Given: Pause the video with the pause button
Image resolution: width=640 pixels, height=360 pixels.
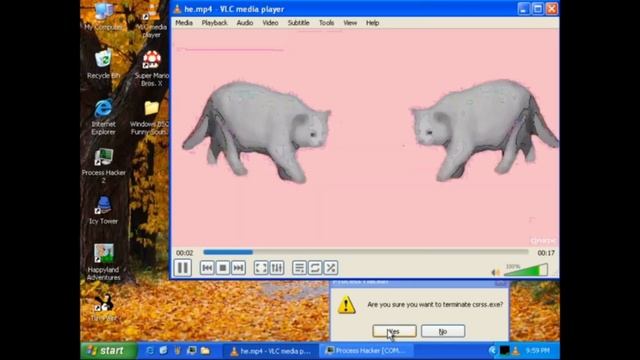Looking at the screenshot, I should (x=182, y=268).
